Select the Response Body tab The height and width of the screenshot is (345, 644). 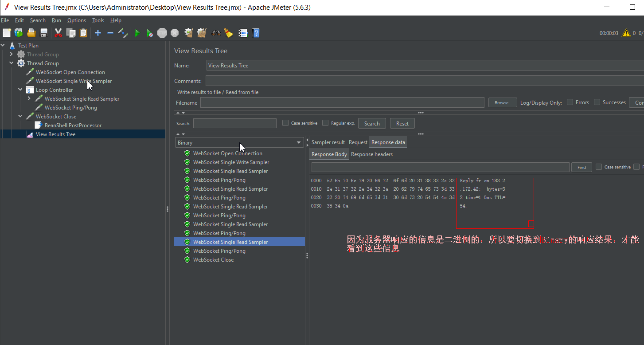coord(329,154)
